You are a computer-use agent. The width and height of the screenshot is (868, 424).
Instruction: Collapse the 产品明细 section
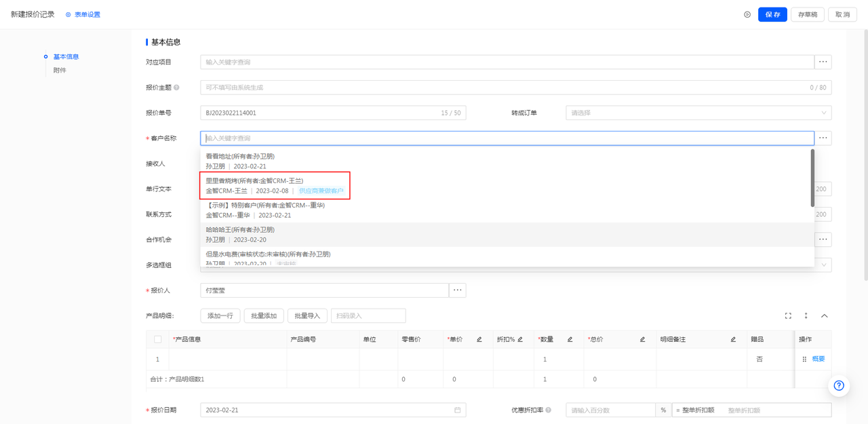(x=825, y=315)
